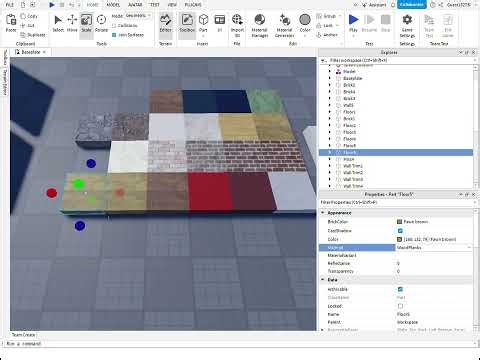This screenshot has width=480, height=360.
Task: Switch to the VIEW ribbon tab
Action: 172,5
